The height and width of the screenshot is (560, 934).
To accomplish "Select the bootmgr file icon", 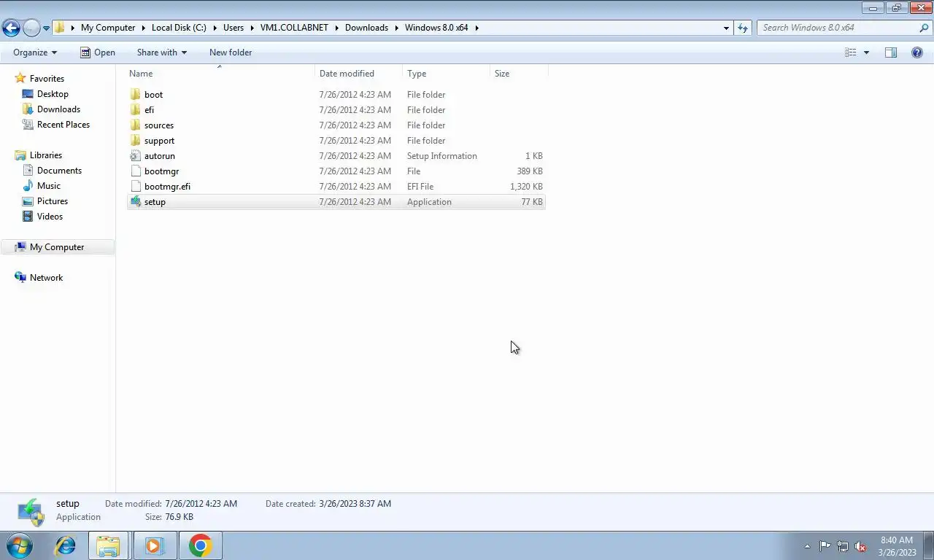I will tap(135, 171).
